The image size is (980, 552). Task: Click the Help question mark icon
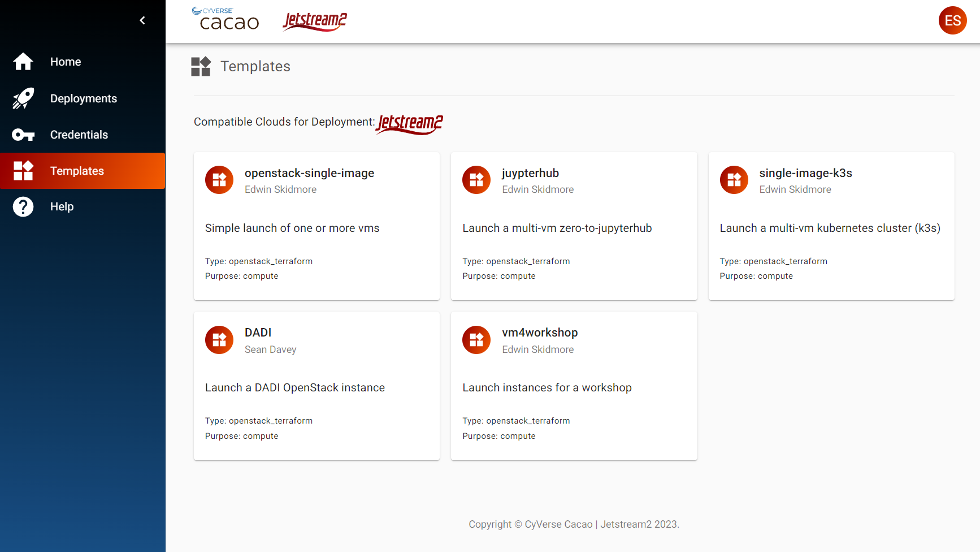point(23,207)
